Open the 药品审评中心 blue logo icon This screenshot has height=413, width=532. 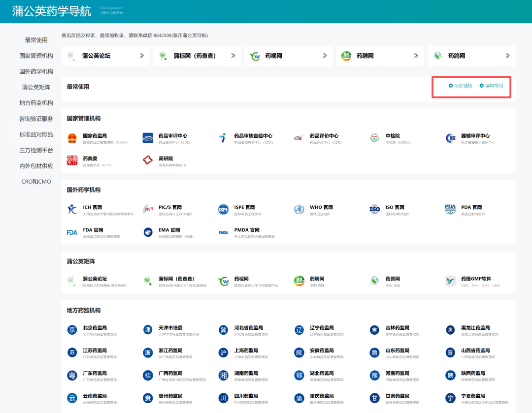[148, 138]
